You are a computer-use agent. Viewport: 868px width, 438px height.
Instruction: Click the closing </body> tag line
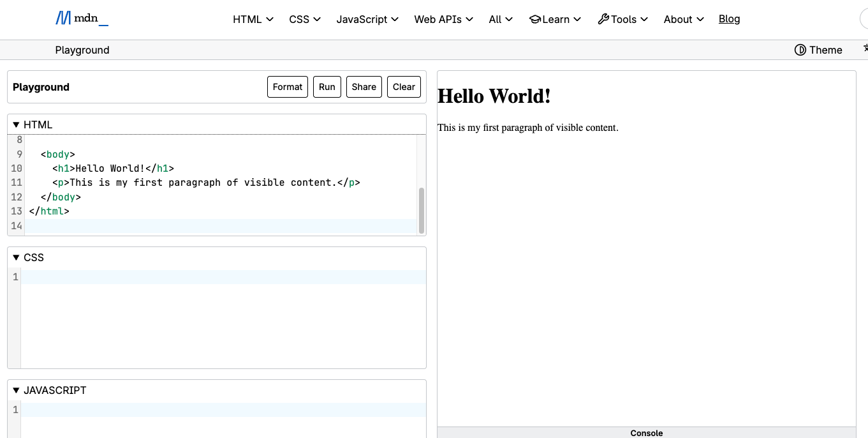pos(61,197)
